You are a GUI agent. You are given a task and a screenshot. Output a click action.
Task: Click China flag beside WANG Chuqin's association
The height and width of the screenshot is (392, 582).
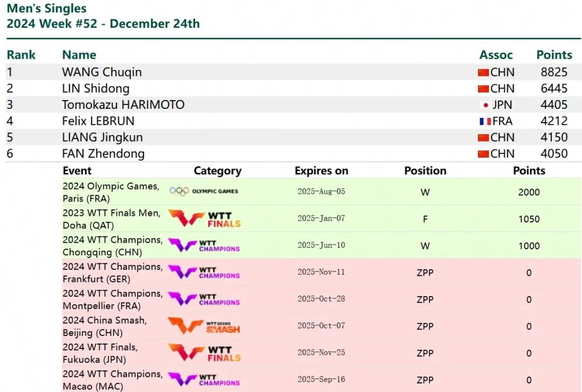tap(483, 72)
